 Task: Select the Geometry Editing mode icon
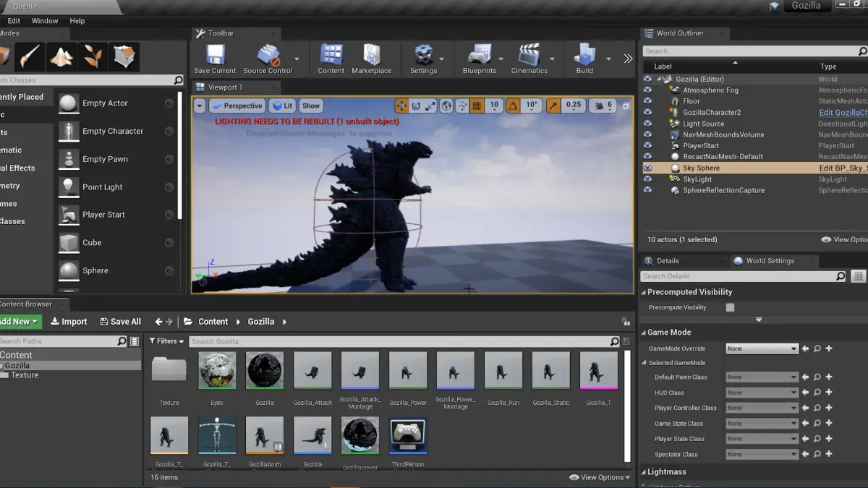[124, 56]
